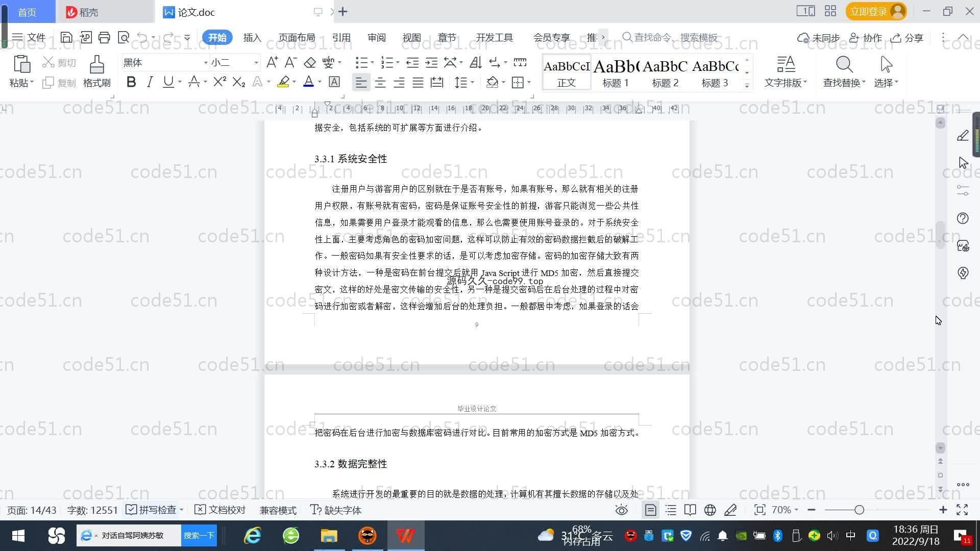Viewport: 980px width, 551px height.
Task: Click the highlight color swatch
Action: tap(283, 82)
